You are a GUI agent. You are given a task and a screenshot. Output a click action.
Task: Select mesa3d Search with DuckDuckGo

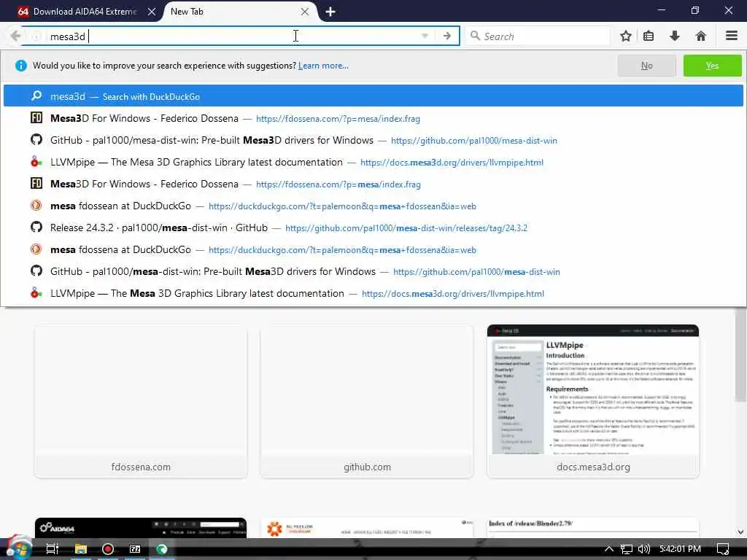pyautogui.click(x=373, y=96)
